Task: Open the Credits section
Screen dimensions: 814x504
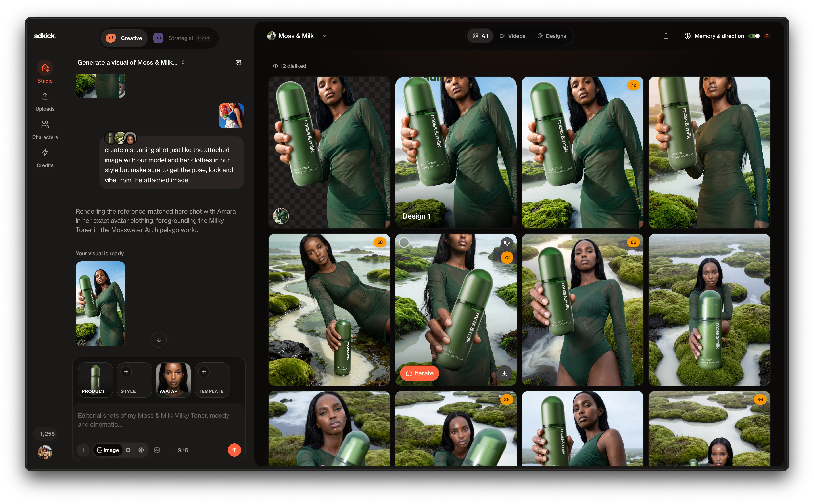Action: point(45,158)
